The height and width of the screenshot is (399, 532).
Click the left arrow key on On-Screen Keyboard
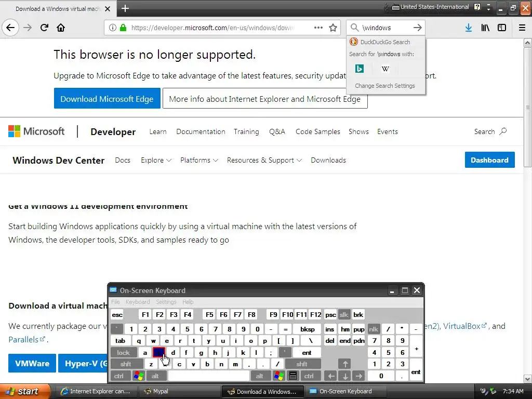point(331,376)
